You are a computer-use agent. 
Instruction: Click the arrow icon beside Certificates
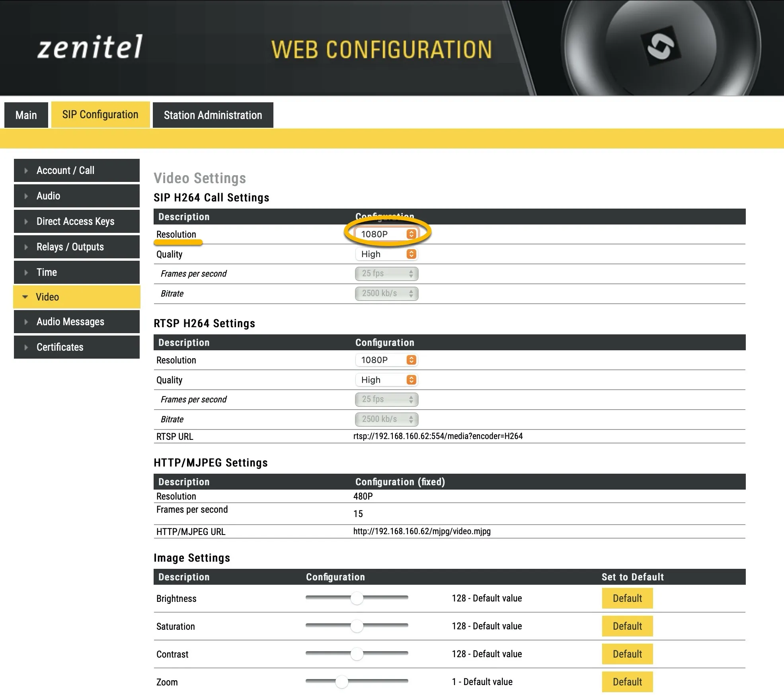[26, 347]
